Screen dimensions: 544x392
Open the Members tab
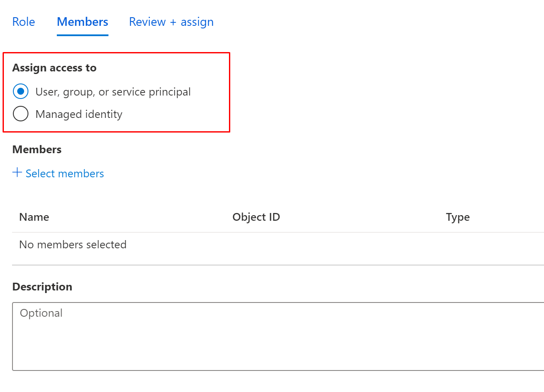coord(83,22)
